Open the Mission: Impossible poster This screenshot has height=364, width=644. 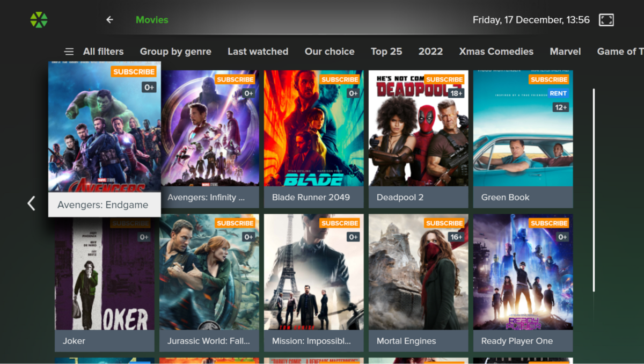(314, 272)
